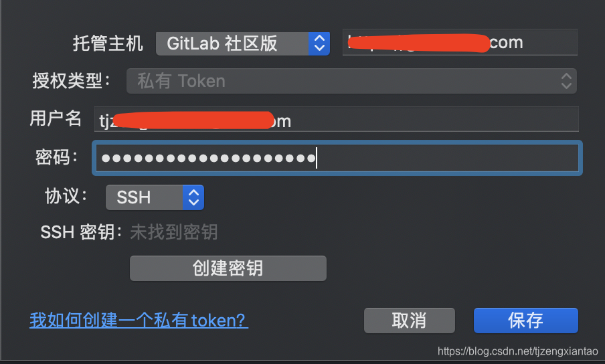Focus the 密码 password field
This screenshot has width=605, height=364.
pyautogui.click(x=337, y=158)
